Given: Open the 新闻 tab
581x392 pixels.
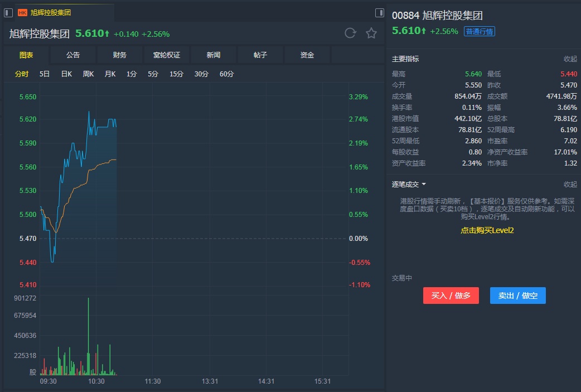Looking at the screenshot, I should 214,55.
